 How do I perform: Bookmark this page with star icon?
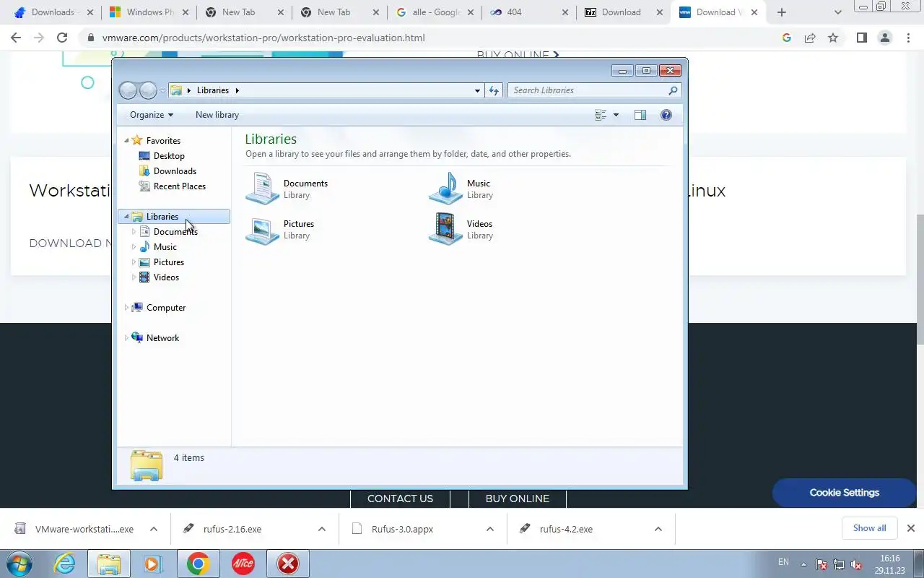833,38
